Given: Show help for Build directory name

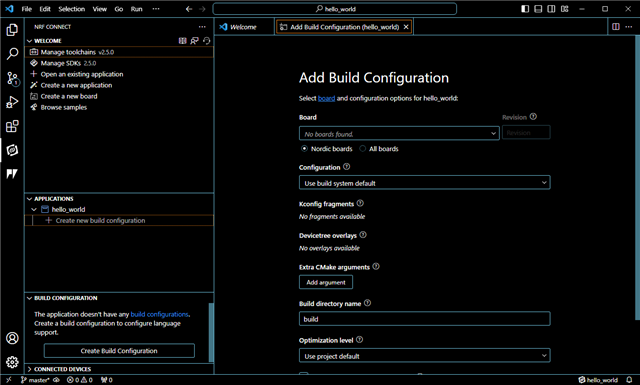Looking at the screenshot, I should [x=367, y=303].
